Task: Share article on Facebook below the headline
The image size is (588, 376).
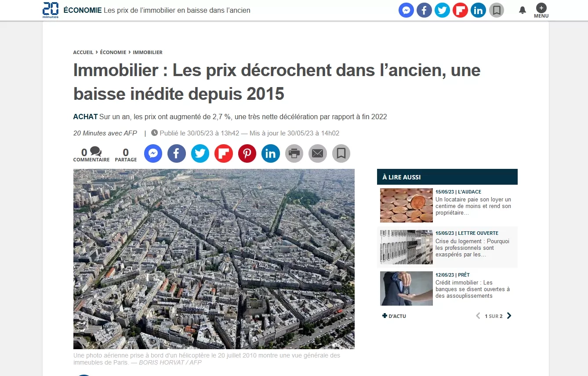Action: coord(176,153)
